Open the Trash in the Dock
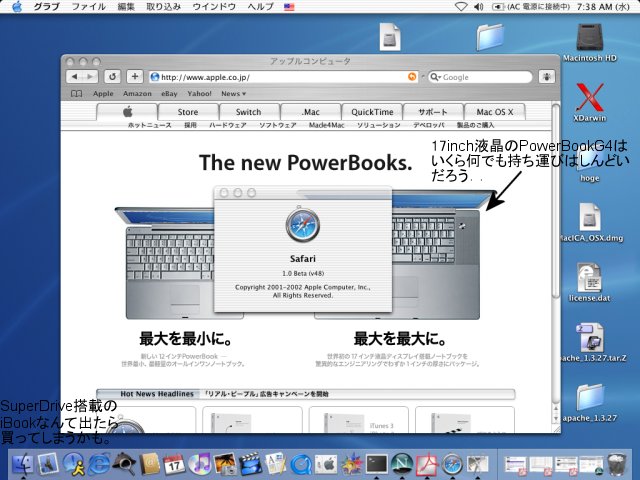Screen dimensions: 640x480 617,464
